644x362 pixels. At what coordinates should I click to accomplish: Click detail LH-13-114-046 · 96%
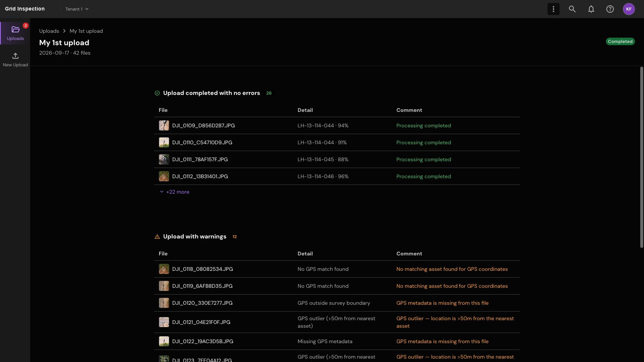(x=323, y=176)
